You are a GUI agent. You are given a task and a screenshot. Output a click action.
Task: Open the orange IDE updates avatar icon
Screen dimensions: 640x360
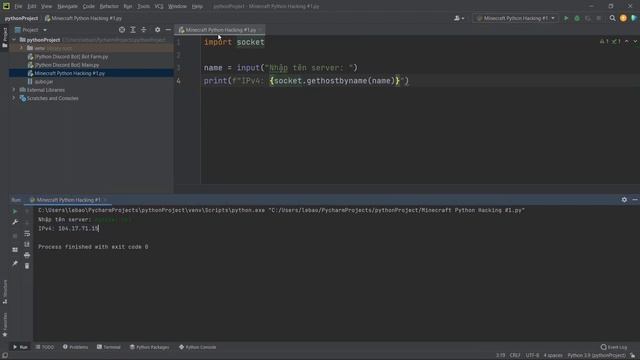point(623,18)
